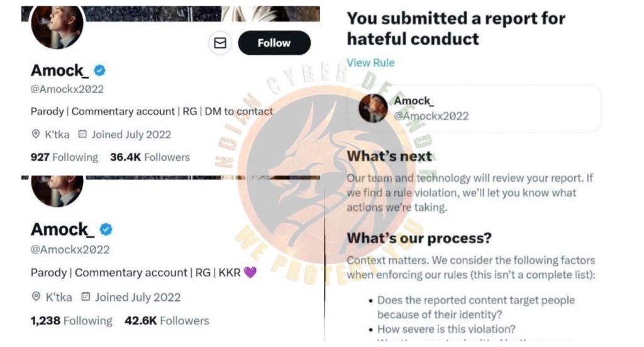Screen dimensions: 644x347
Task: Click the location pin icon beside lower K'tka
Action: pyautogui.click(x=36, y=297)
